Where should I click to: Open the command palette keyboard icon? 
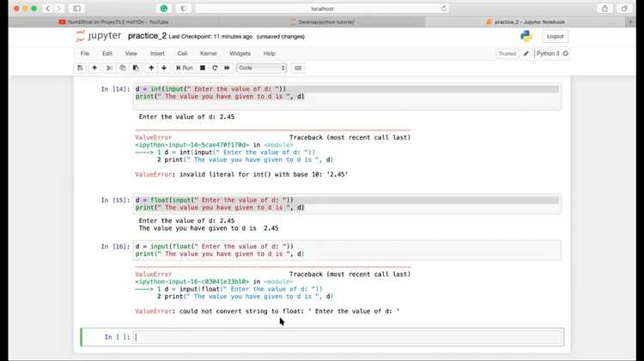click(x=298, y=68)
